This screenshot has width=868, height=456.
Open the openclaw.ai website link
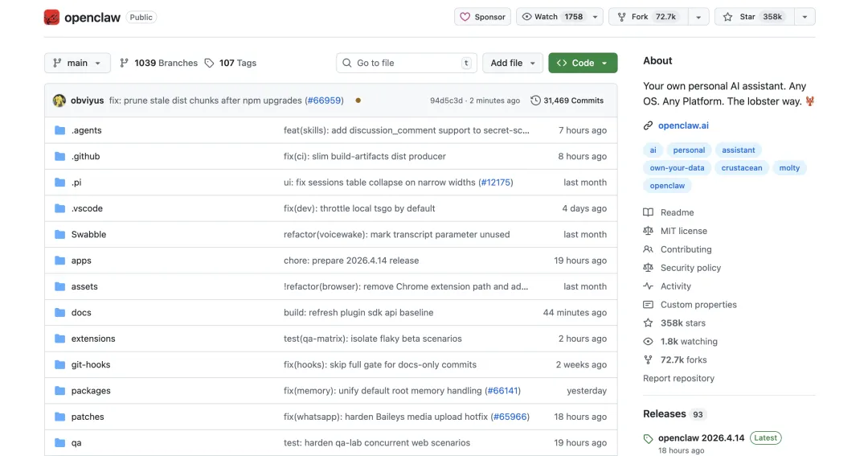683,125
